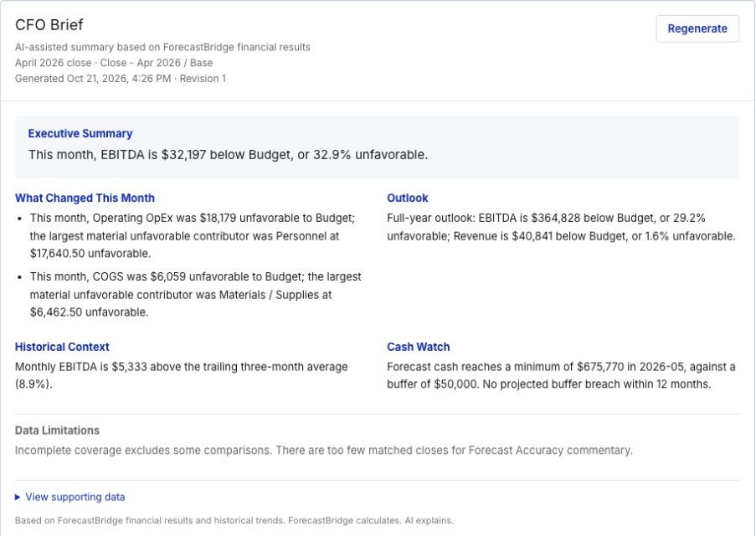
Task: Select the Operating OpEx $18,179 bullet
Action: [193, 236]
